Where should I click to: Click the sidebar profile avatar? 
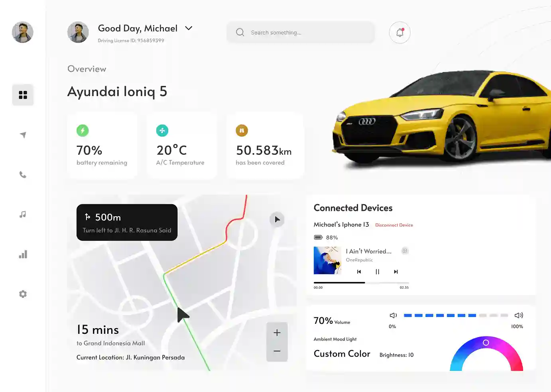pos(22,32)
